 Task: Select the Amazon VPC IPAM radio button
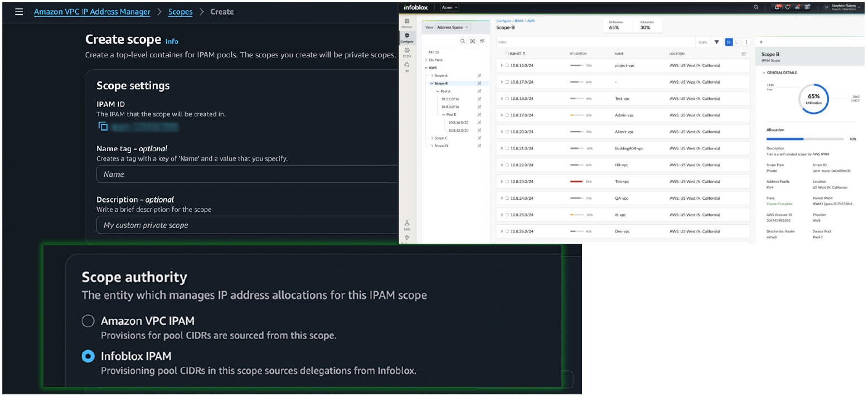tap(89, 321)
